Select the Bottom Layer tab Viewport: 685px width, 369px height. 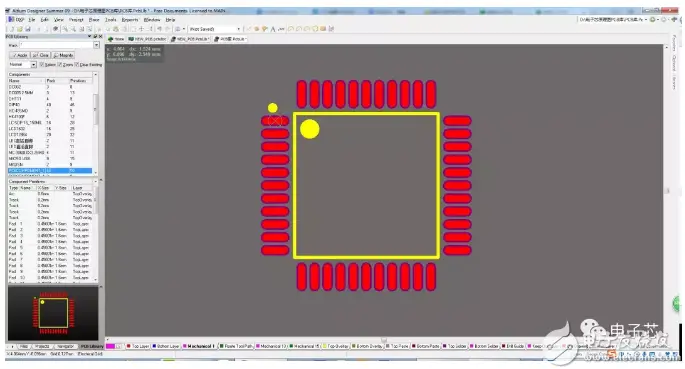coord(166,346)
